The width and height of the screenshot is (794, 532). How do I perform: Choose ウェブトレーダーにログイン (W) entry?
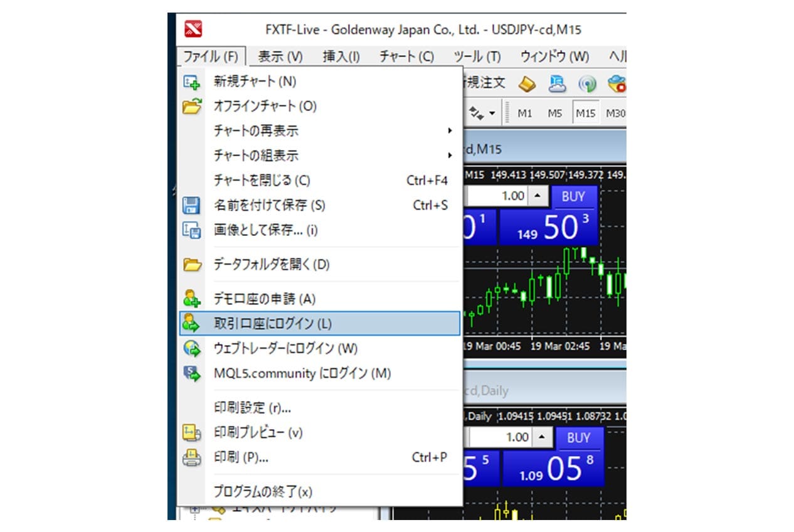(320, 349)
